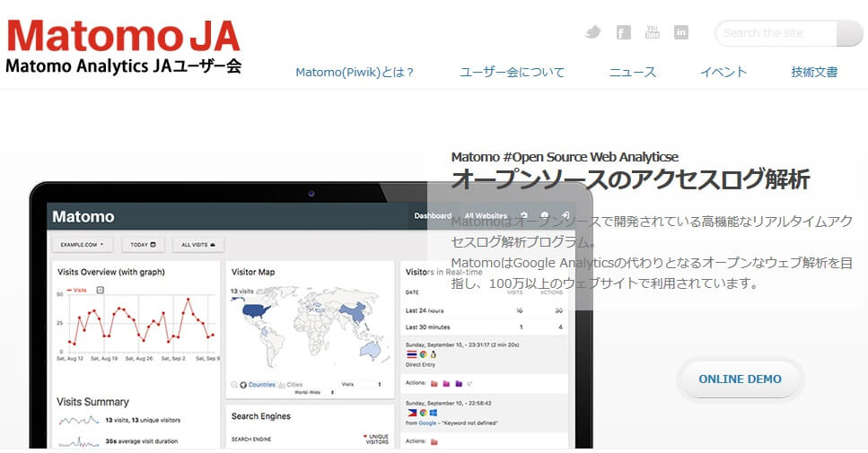The height and width of the screenshot is (453, 868).
Task: Click the Last 24 hours row
Action: [x=485, y=311]
